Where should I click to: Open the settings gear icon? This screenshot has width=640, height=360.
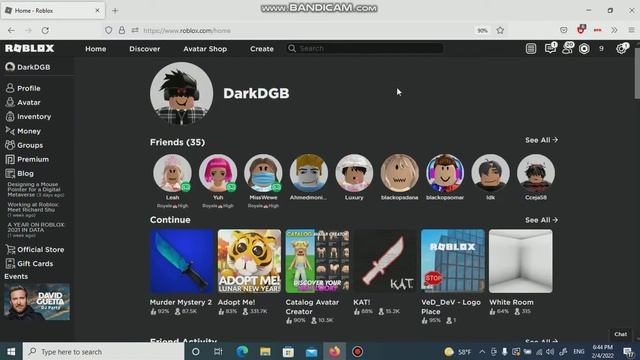pyautogui.click(x=622, y=48)
